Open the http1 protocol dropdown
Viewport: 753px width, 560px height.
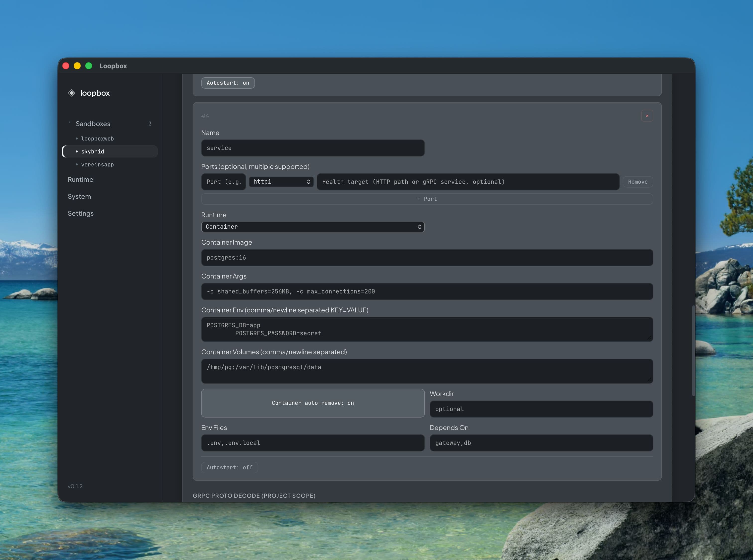(x=281, y=182)
